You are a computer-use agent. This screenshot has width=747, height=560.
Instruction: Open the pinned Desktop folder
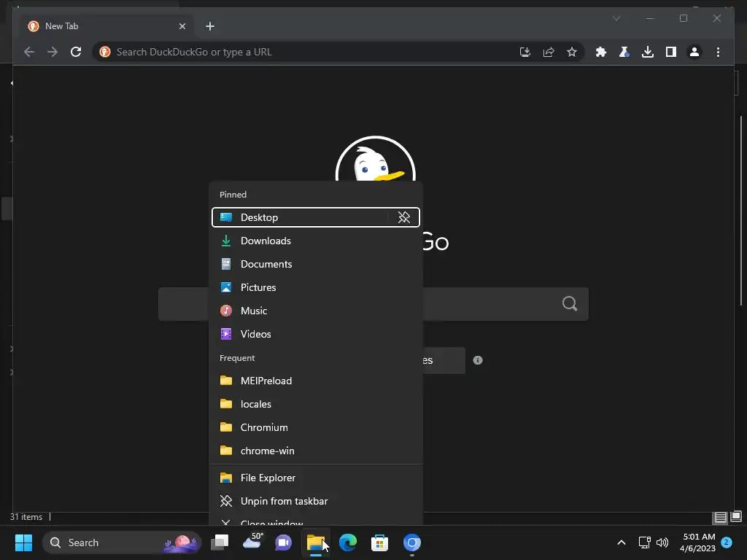pyautogui.click(x=300, y=217)
